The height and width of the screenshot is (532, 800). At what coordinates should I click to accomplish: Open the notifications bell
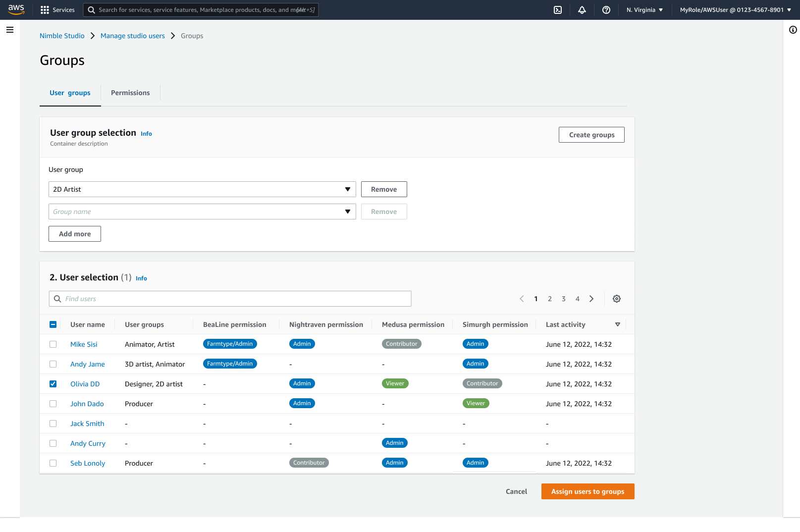point(582,10)
